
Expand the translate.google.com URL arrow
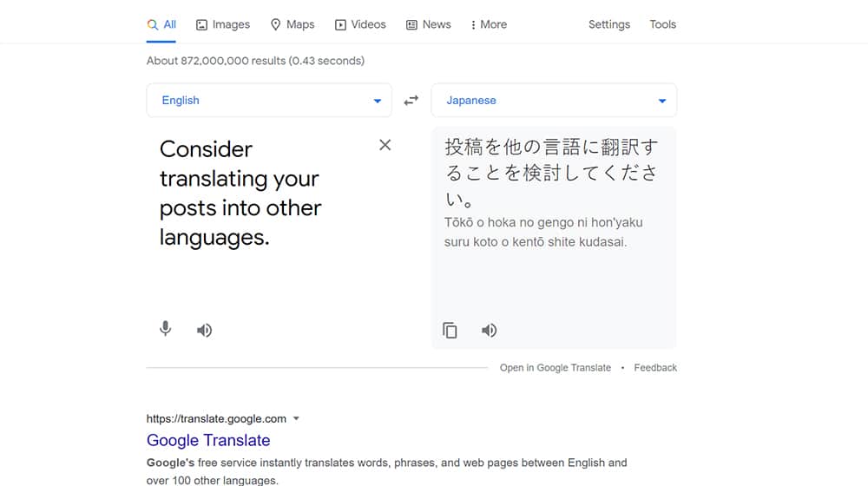296,418
